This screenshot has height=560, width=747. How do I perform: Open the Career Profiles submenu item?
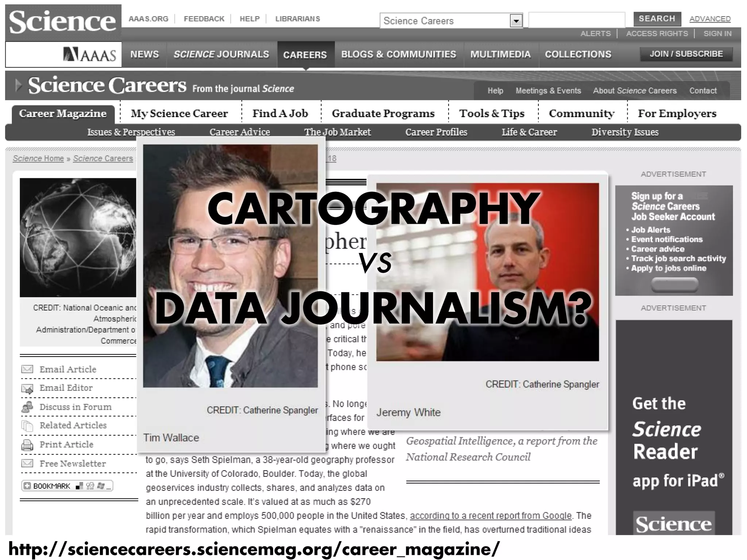point(436,132)
